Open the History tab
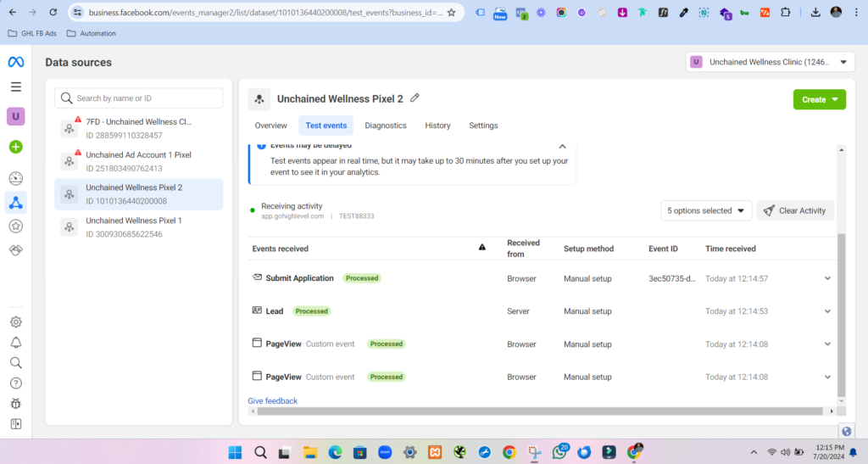 click(x=437, y=126)
